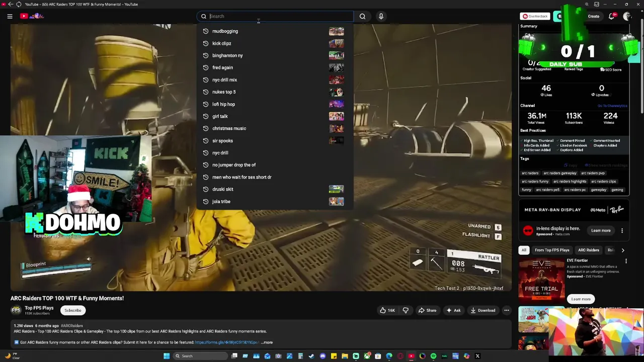The image size is (644, 362).
Task: Open the three-dot more actions under the video
Action: [507, 310]
